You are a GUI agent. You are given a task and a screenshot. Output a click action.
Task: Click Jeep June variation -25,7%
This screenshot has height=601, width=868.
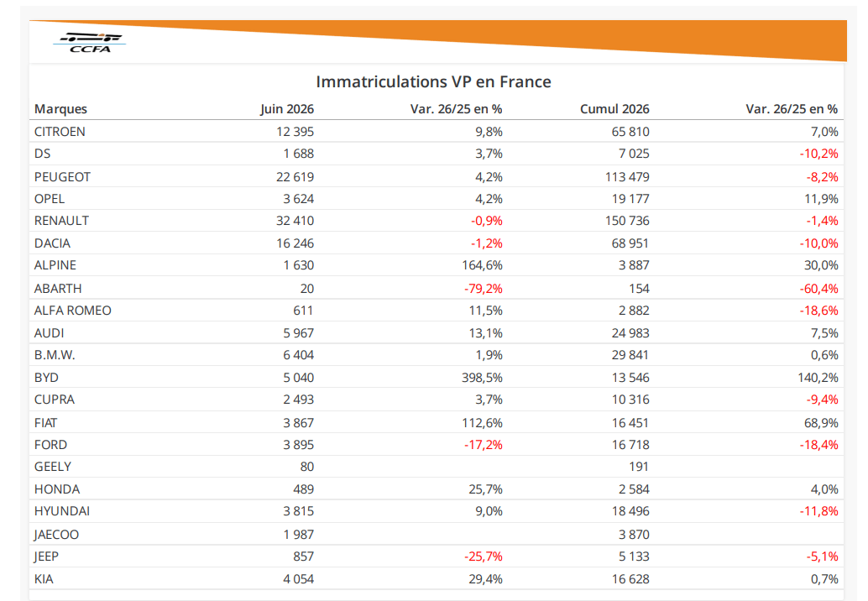[484, 557]
